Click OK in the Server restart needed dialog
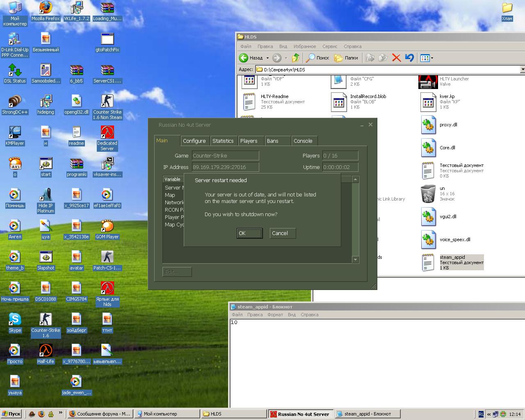525x420 pixels. pos(249,233)
